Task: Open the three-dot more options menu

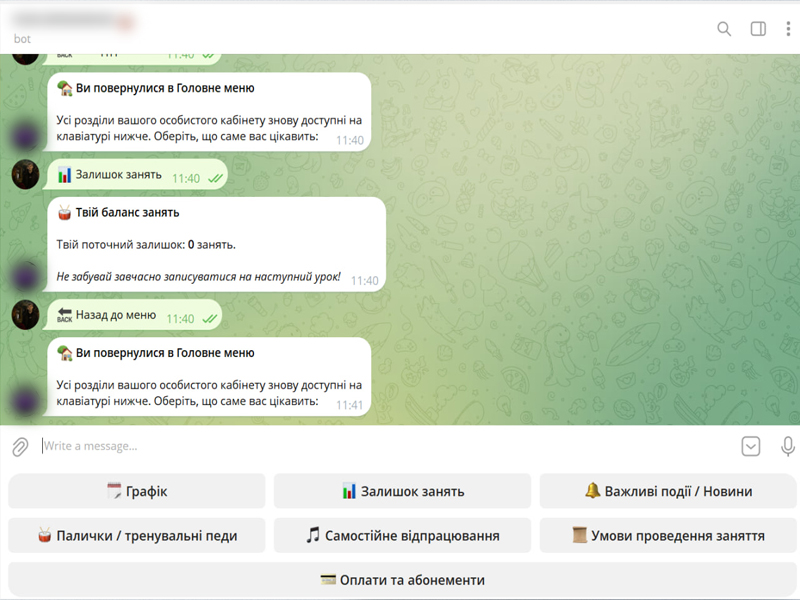Action: 788,29
